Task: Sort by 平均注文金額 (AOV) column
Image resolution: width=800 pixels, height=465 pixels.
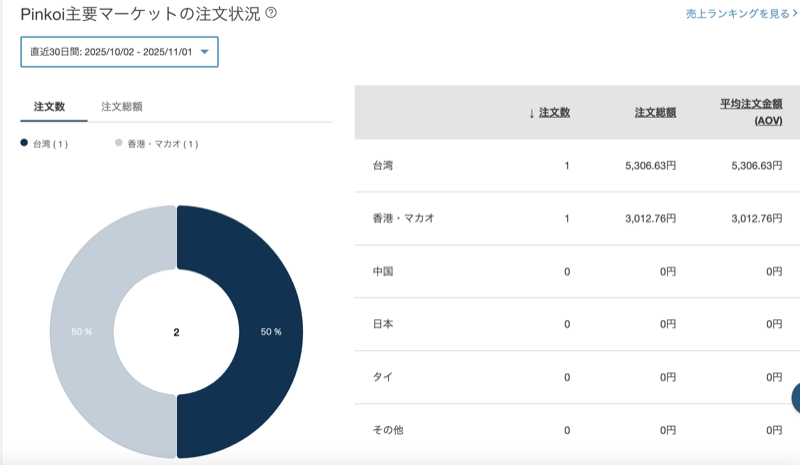Action: (x=751, y=111)
